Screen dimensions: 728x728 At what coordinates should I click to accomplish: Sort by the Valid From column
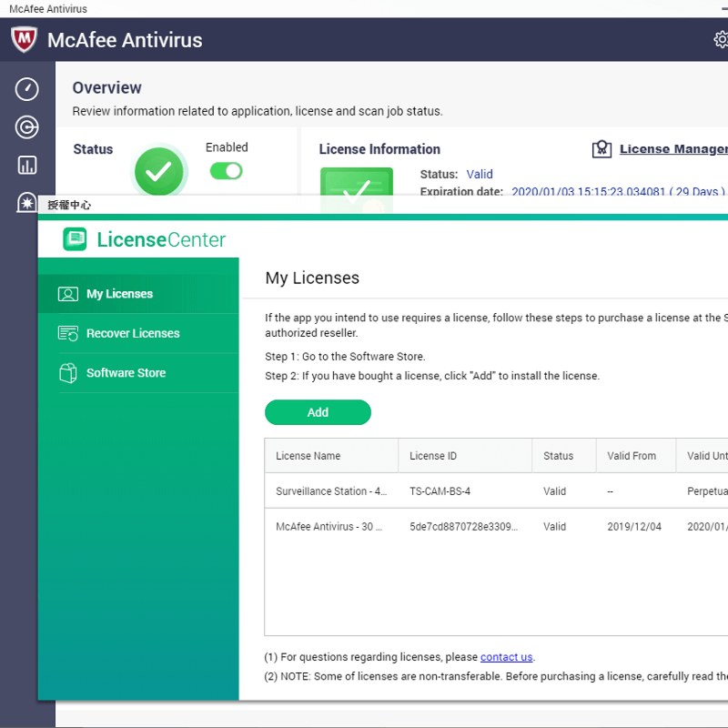click(632, 456)
